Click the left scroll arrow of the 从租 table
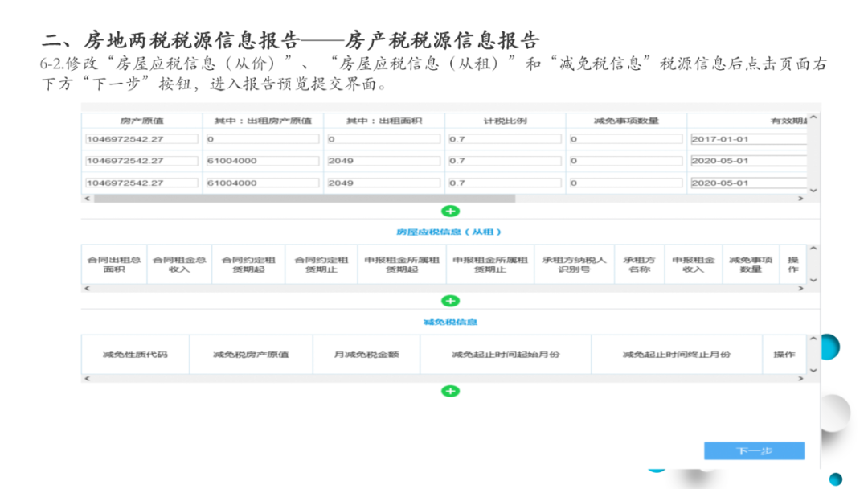The image size is (868, 489). click(x=87, y=288)
